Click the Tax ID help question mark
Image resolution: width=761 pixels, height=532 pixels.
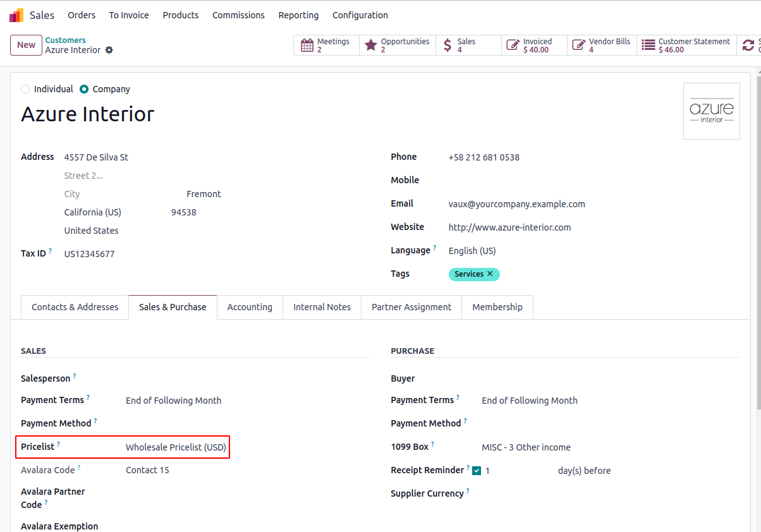click(x=51, y=251)
